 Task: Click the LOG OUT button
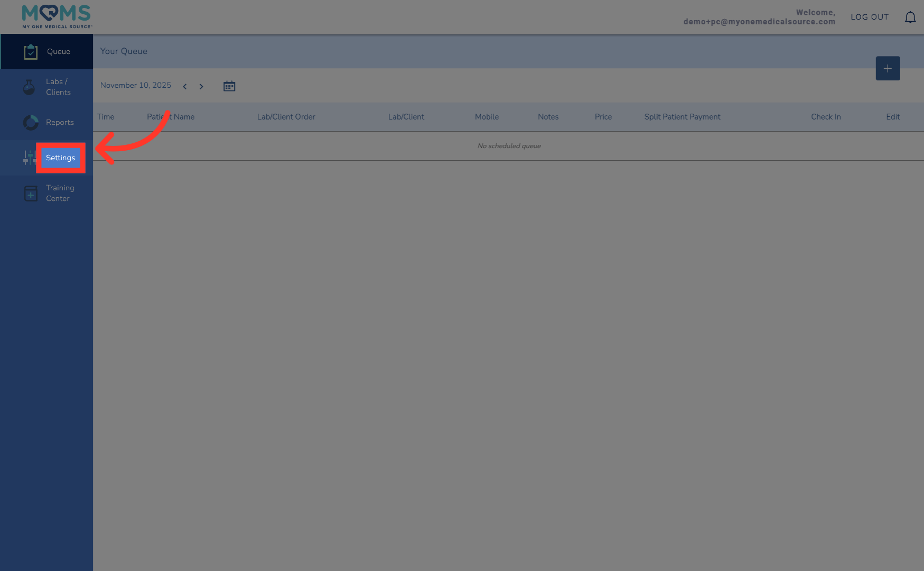tap(869, 16)
